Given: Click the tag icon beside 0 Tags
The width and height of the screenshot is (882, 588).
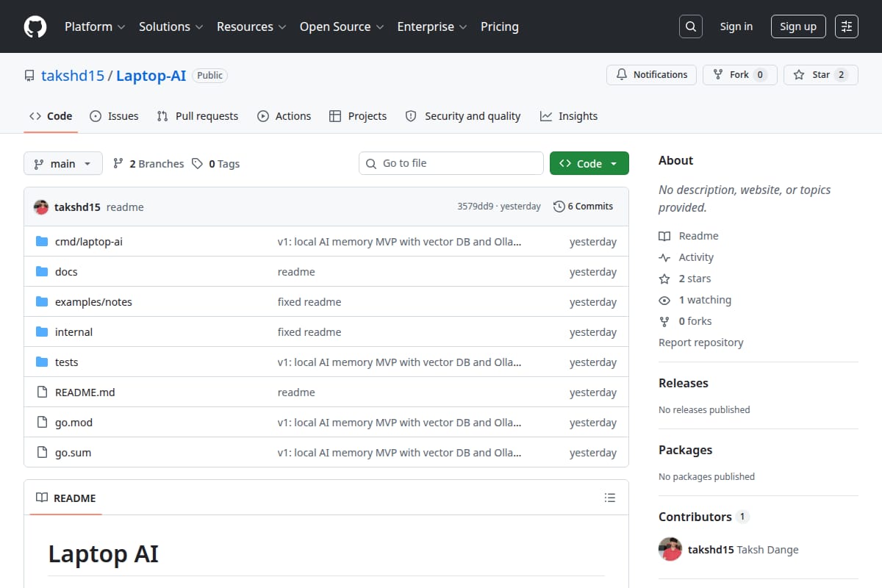Looking at the screenshot, I should tap(197, 164).
